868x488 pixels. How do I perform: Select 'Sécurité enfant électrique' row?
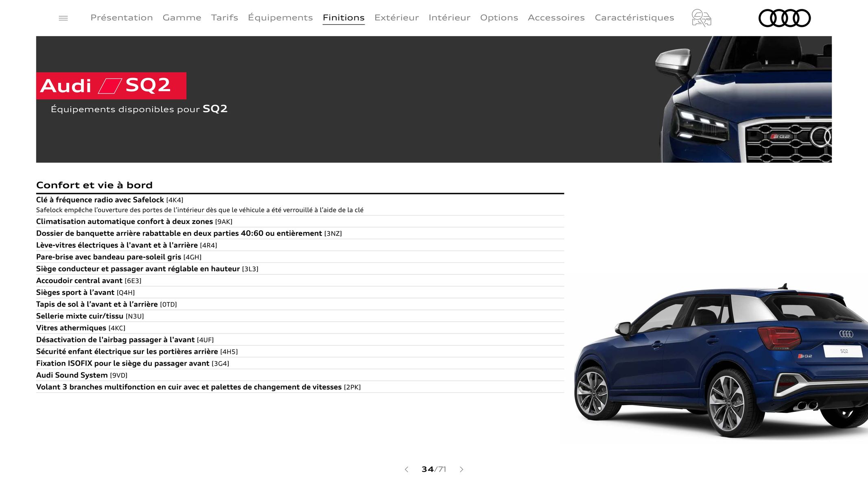[x=300, y=351]
